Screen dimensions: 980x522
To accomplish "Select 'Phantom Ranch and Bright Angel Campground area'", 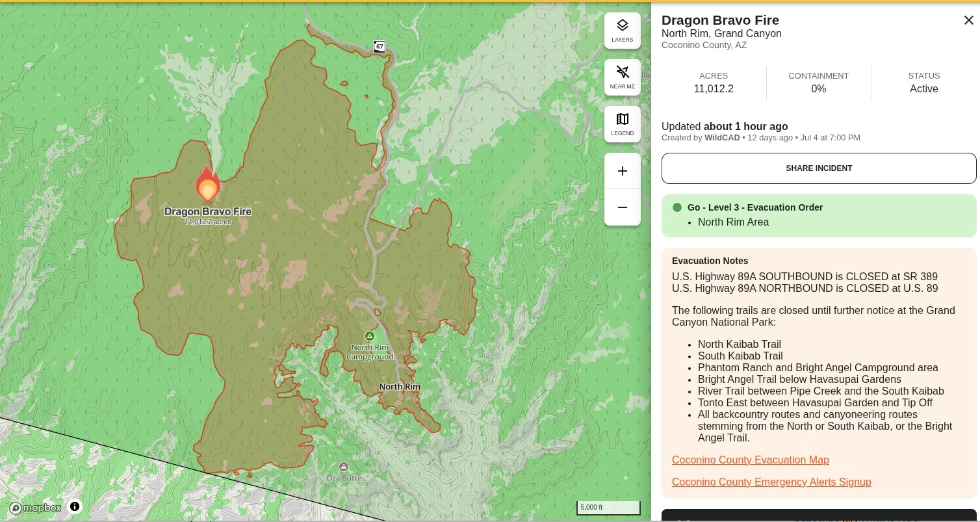I will [x=818, y=368].
